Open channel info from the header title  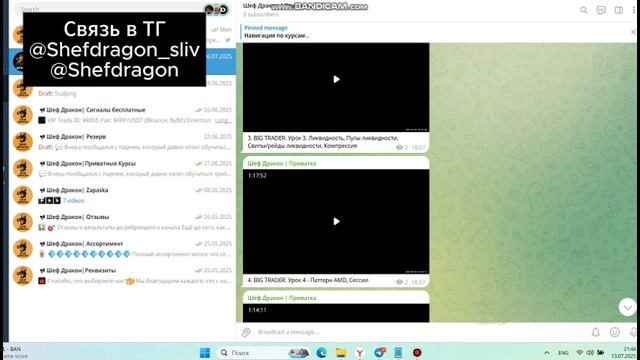pyautogui.click(x=257, y=6)
